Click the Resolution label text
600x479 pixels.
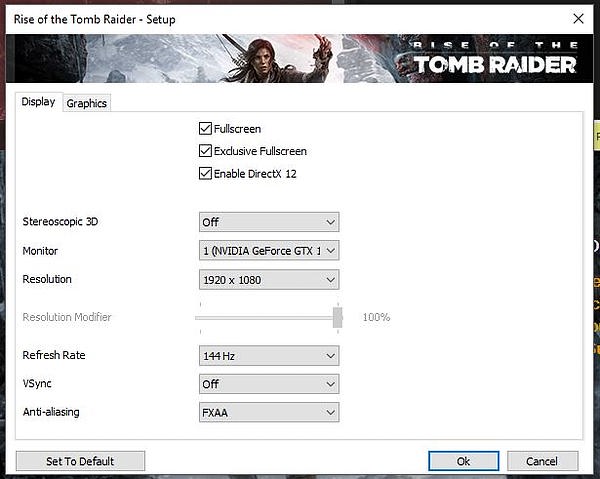(47, 279)
